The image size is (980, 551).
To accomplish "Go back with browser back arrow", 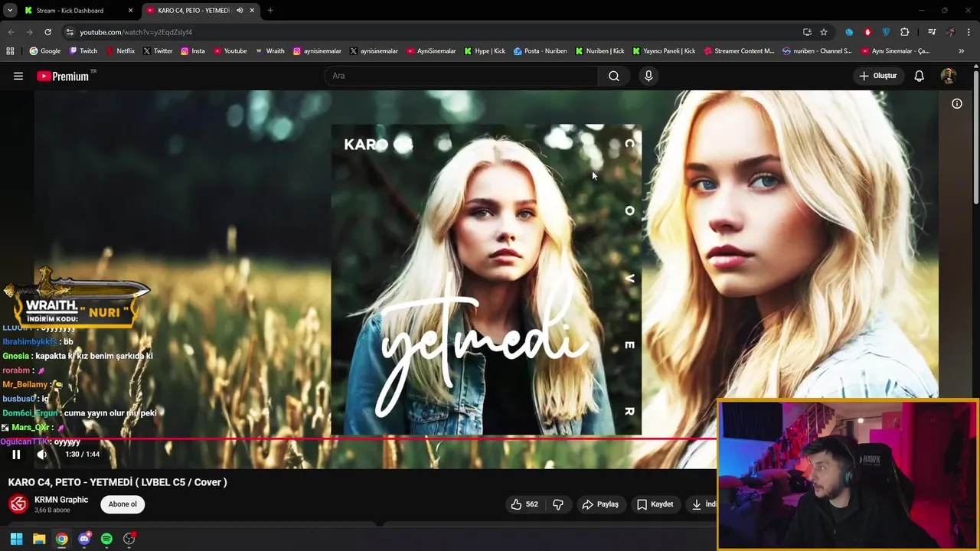I will click(x=11, y=32).
